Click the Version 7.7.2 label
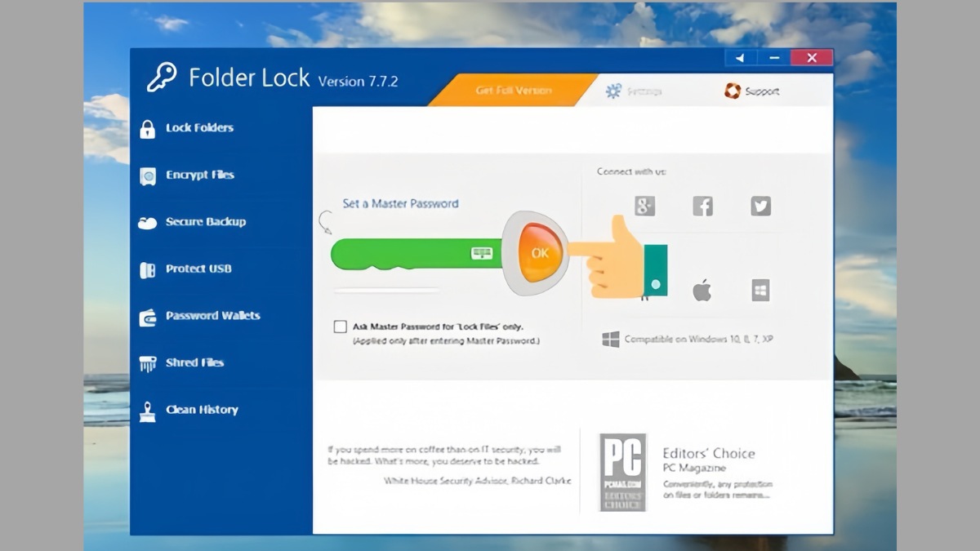Image resolution: width=980 pixels, height=551 pixels. [358, 82]
